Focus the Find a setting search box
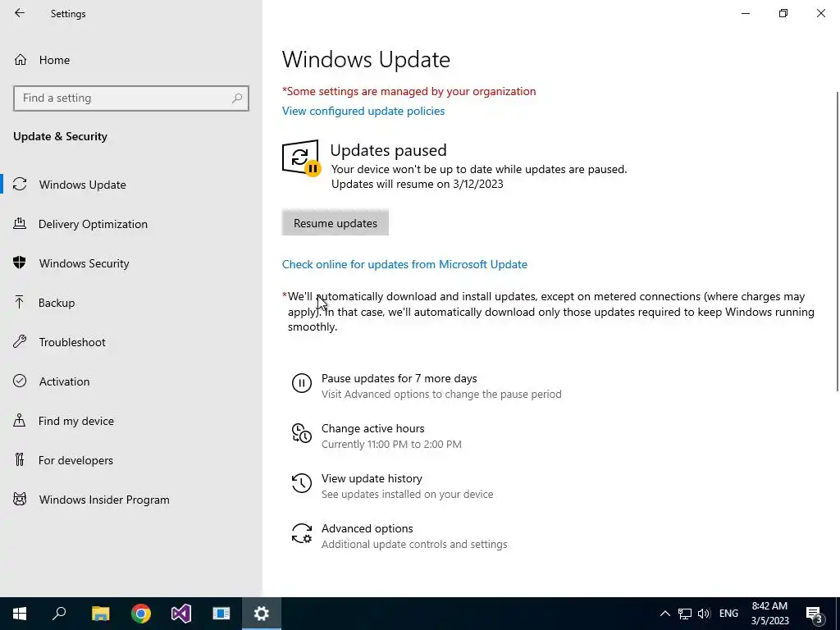Image resolution: width=840 pixels, height=630 pixels. coord(130,98)
